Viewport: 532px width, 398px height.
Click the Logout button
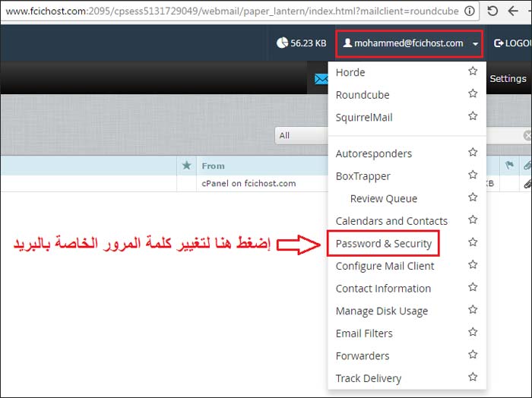click(512, 43)
